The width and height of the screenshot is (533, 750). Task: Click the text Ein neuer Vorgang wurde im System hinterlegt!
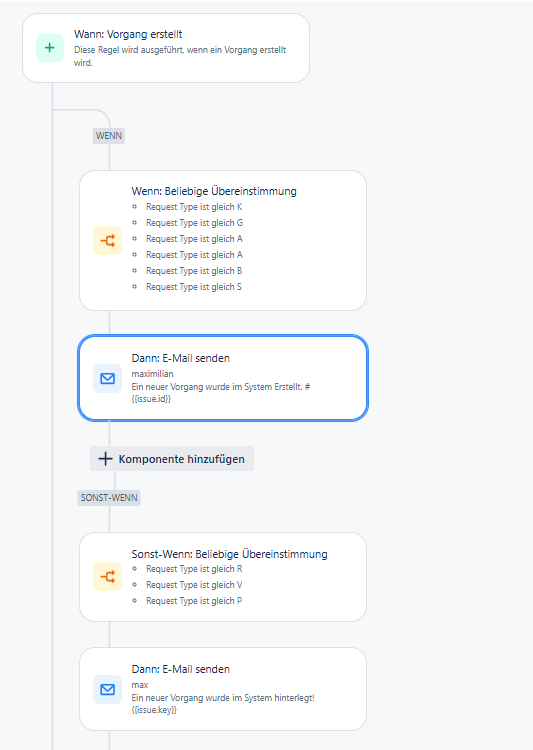[223, 698]
